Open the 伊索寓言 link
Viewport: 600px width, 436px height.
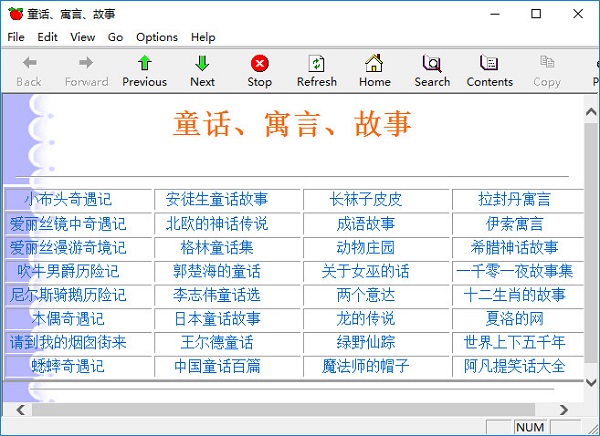pyautogui.click(x=515, y=223)
